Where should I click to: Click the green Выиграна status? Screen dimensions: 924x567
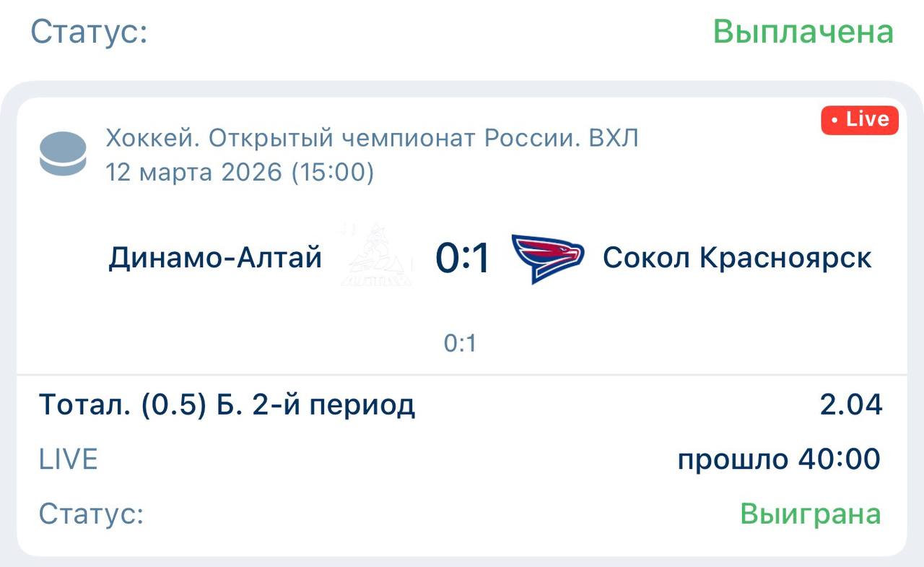coord(810,514)
